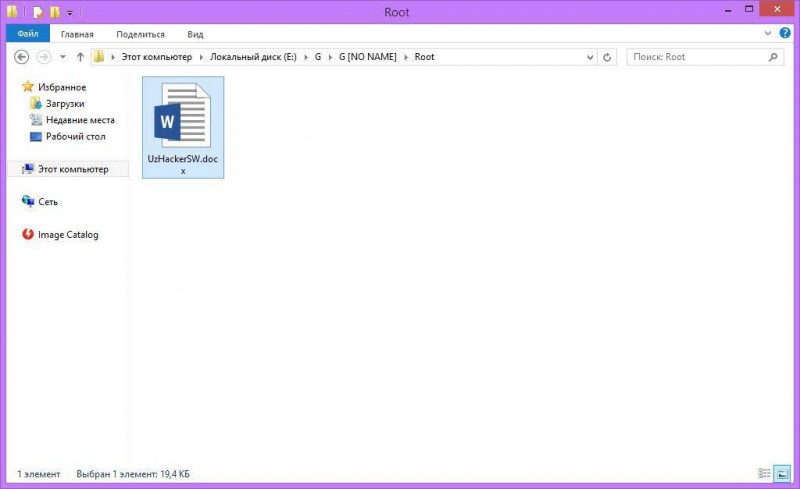The height and width of the screenshot is (489, 800).
Task: Click the new folder icon in title bar
Action: point(55,12)
